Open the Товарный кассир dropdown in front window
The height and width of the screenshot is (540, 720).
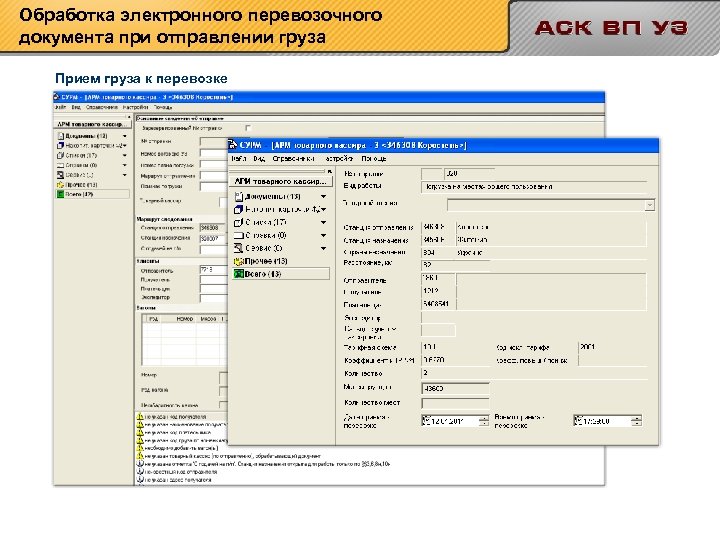pos(649,205)
